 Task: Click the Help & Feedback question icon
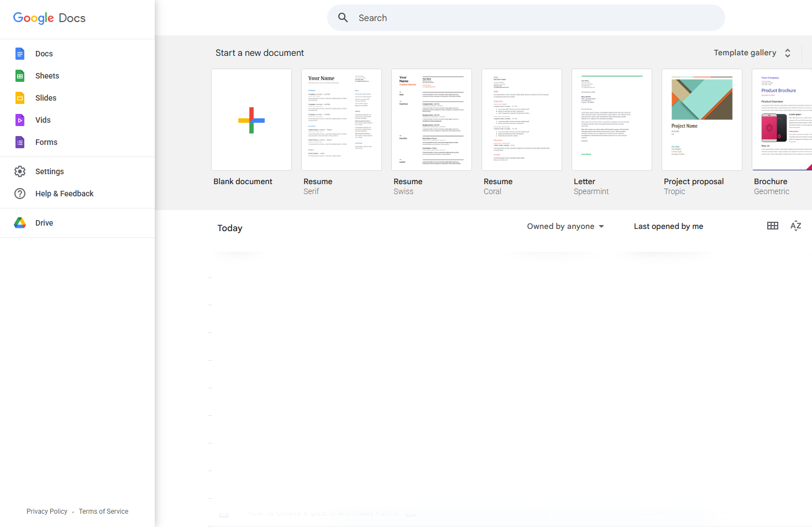pos(20,194)
